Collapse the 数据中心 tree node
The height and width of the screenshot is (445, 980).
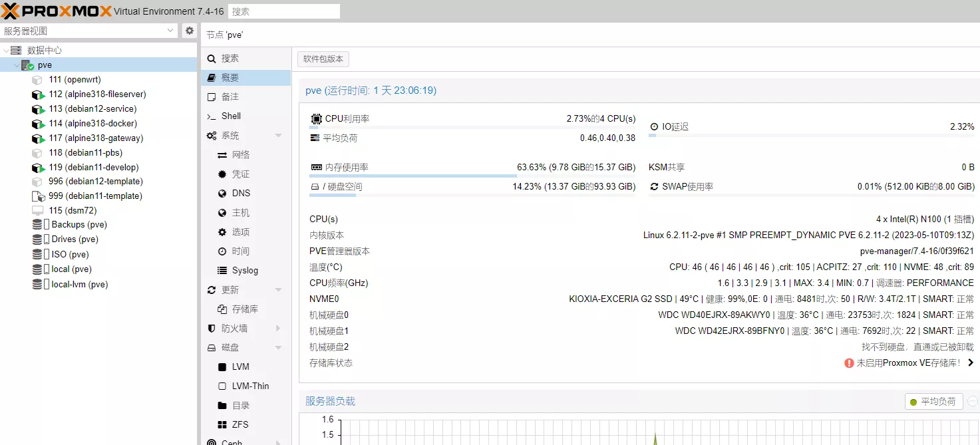pyautogui.click(x=6, y=51)
